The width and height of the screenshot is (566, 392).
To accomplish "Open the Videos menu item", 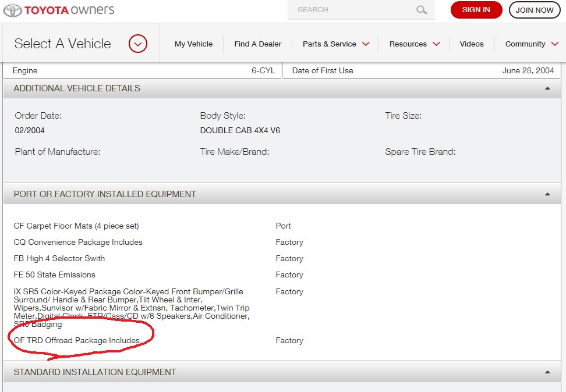I will click(x=472, y=44).
